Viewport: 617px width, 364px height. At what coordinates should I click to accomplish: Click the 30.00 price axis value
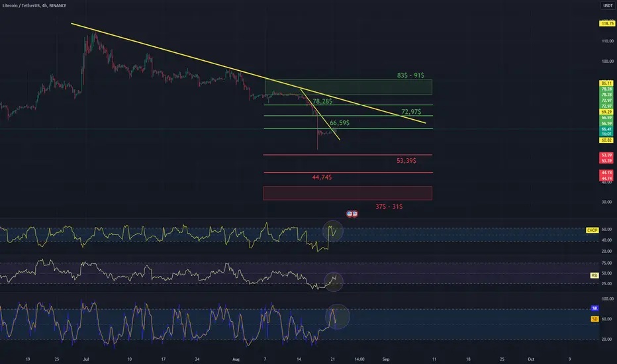pos(606,202)
